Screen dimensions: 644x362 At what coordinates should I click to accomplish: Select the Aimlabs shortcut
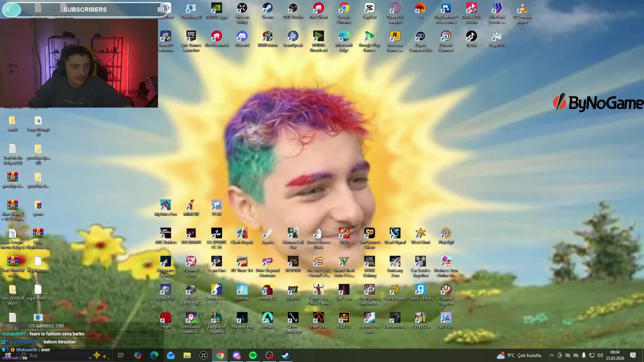267,321
